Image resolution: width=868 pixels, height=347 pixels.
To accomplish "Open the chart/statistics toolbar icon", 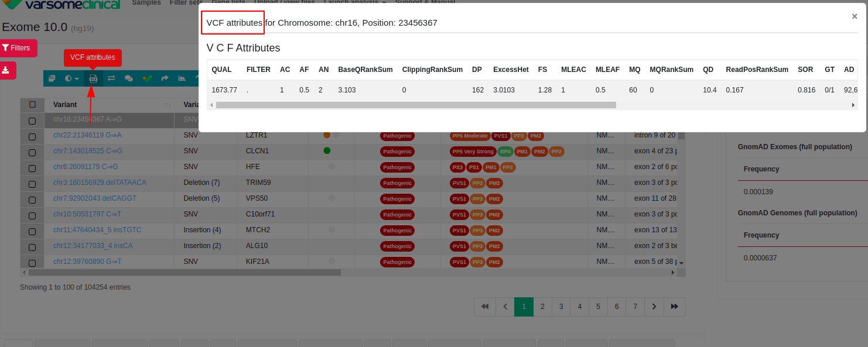I will [x=182, y=78].
